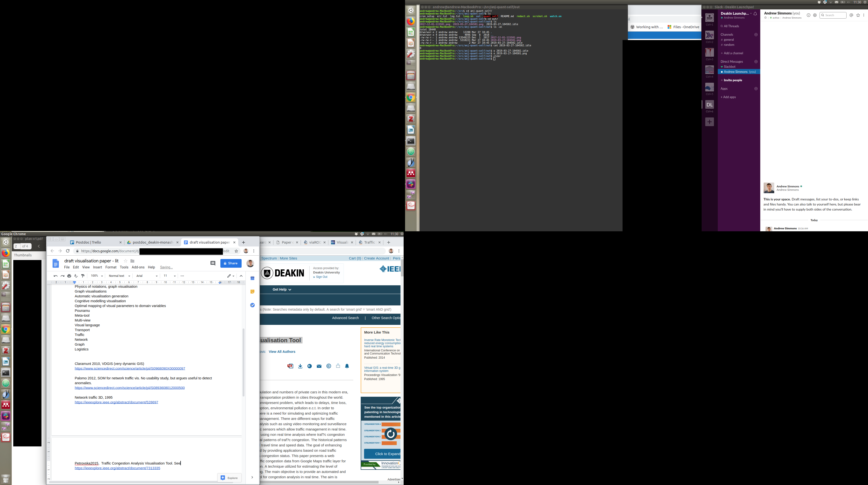Open the ieeexplore document/528697 link

coord(116,402)
